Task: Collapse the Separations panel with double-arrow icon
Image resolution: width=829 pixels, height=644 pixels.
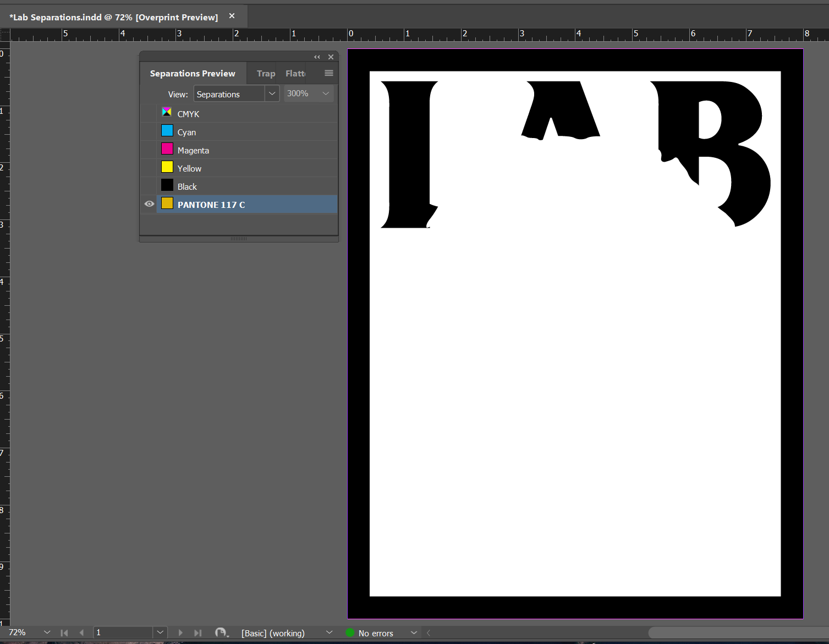Action: (317, 57)
